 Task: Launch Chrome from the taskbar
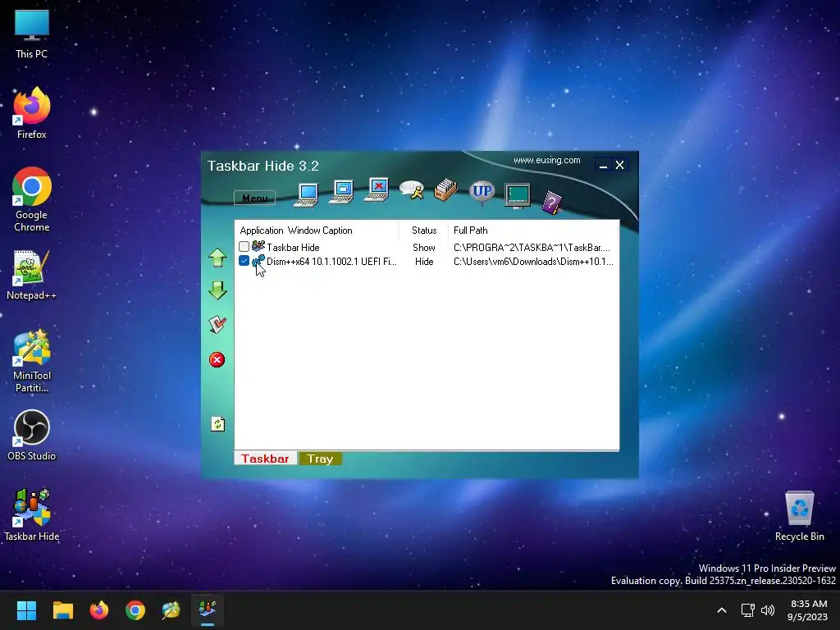(135, 610)
